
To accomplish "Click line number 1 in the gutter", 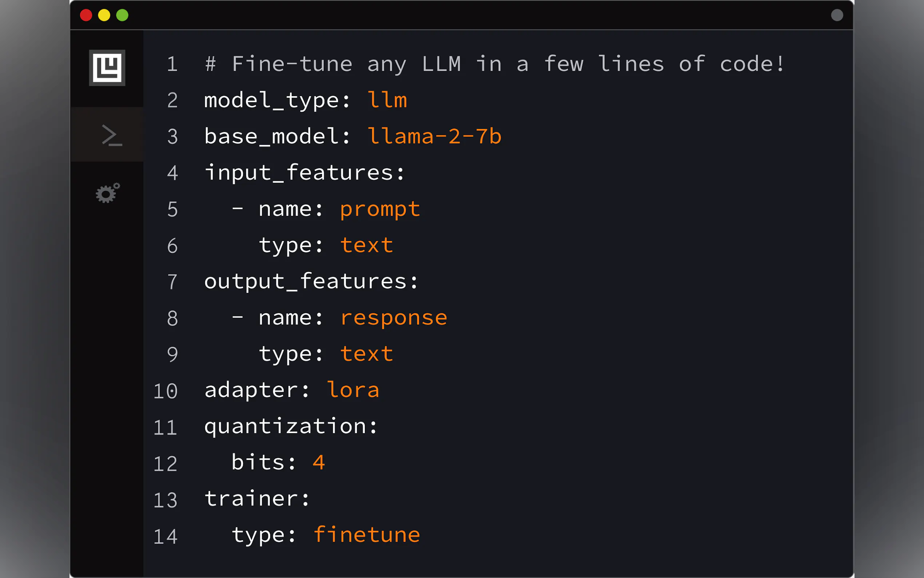I will pos(172,64).
